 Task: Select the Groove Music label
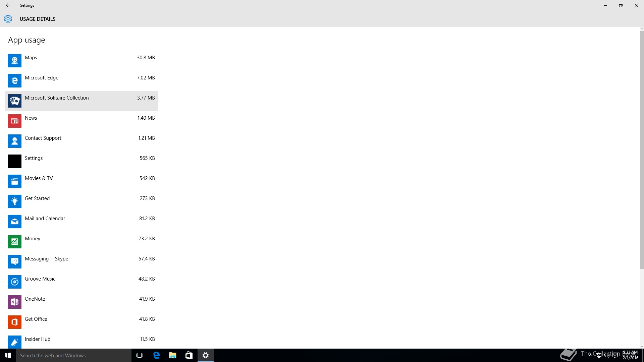pos(40,279)
